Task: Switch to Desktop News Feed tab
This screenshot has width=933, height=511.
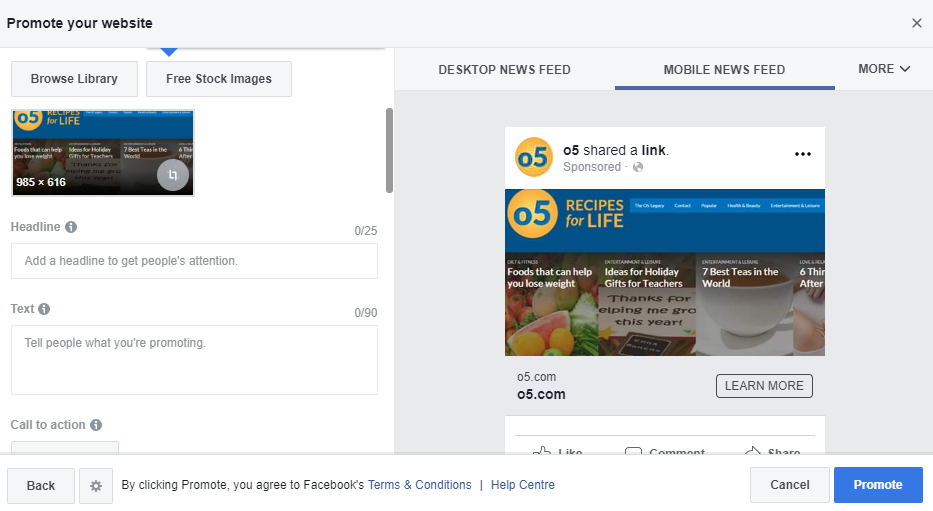Action: tap(504, 70)
